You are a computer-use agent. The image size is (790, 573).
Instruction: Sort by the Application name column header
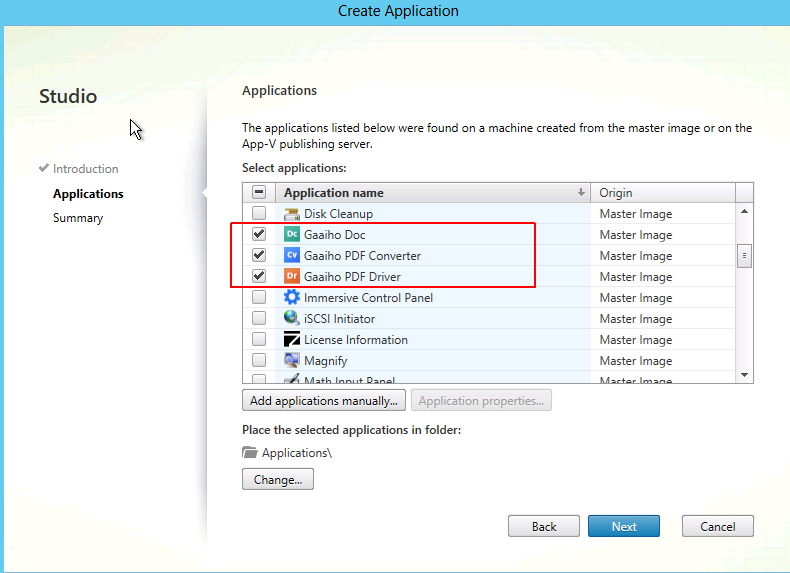(x=433, y=193)
